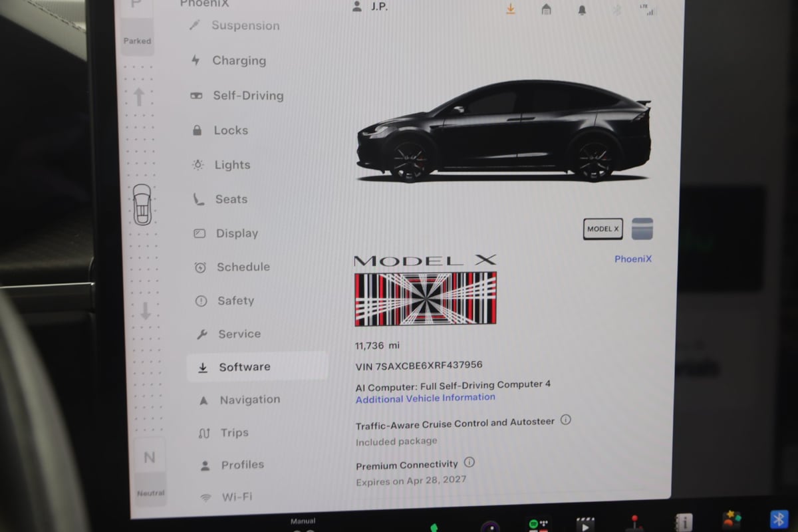
Task: Open the Suspension settings menu
Action: (235, 25)
